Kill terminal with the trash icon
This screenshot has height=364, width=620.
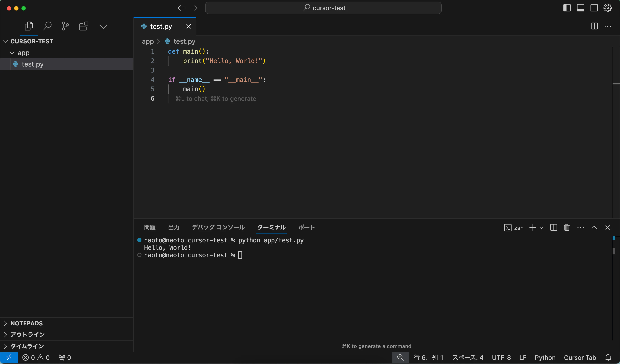tap(567, 227)
